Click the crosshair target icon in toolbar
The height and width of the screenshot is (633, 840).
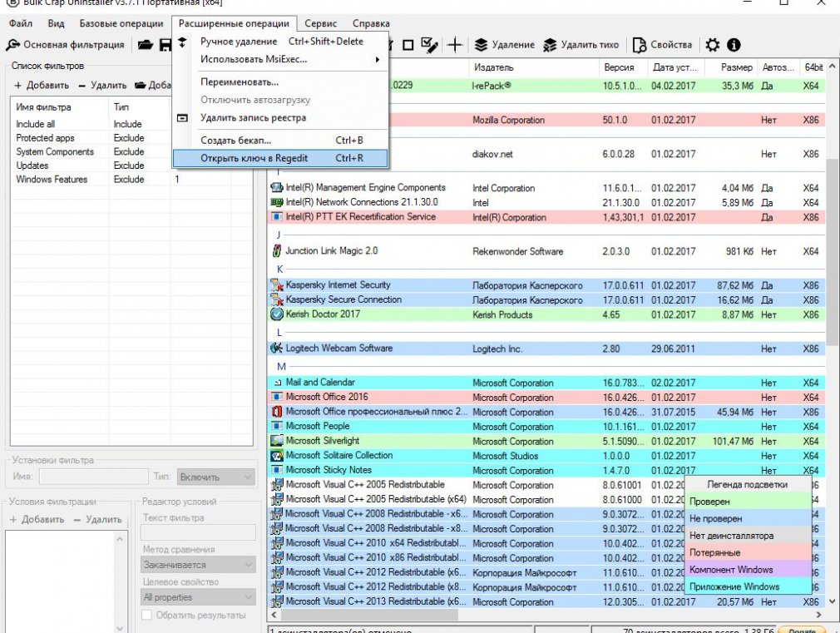pos(455,45)
